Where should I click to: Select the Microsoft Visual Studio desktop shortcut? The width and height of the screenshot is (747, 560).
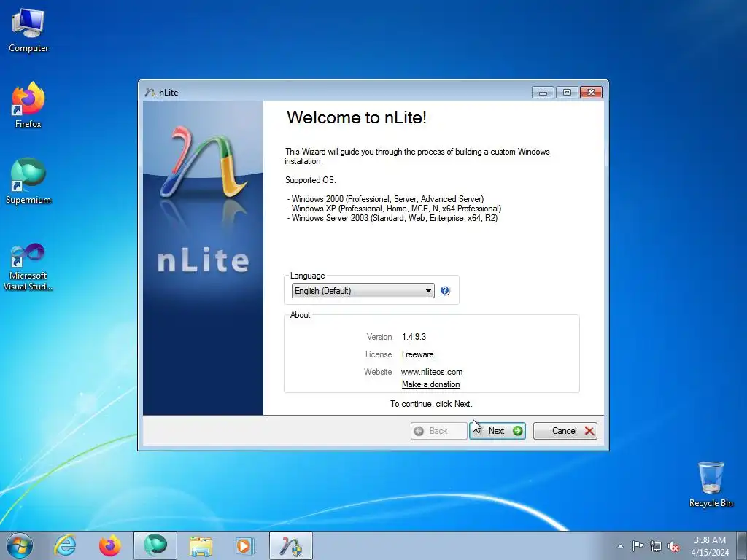(28, 267)
